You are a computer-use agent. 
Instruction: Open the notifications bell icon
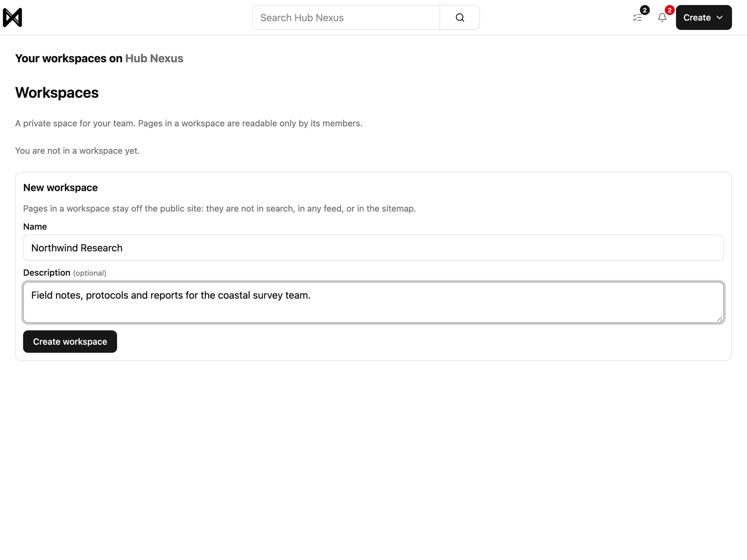(662, 17)
